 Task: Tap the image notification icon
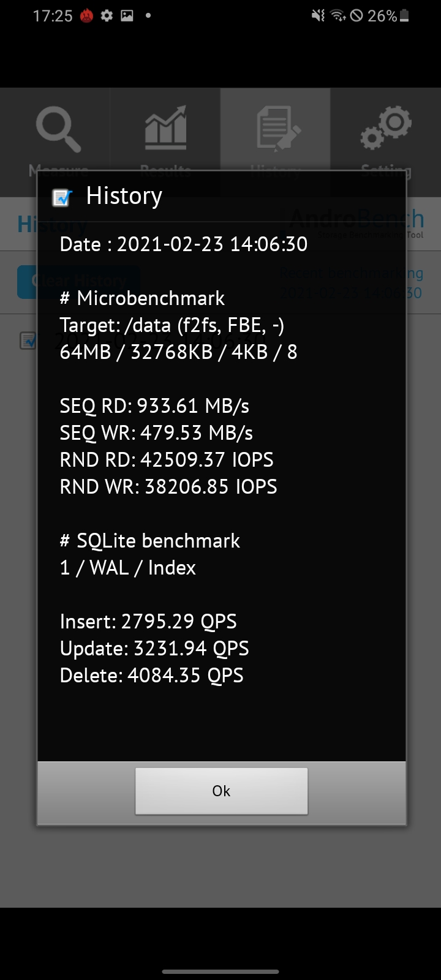[127, 16]
